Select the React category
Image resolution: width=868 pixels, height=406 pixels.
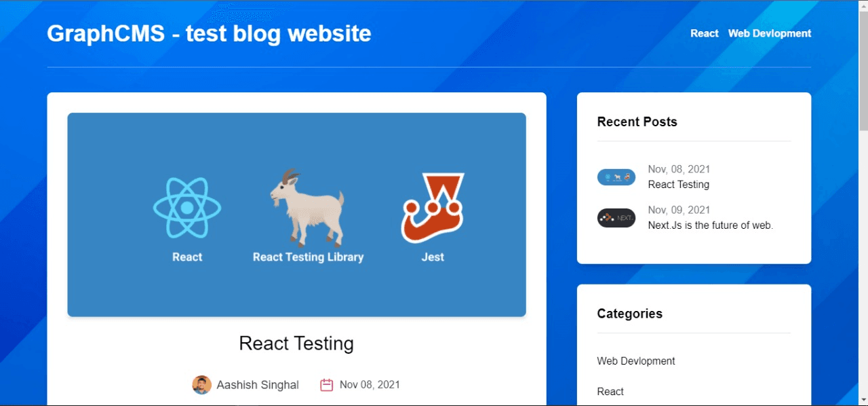610,391
